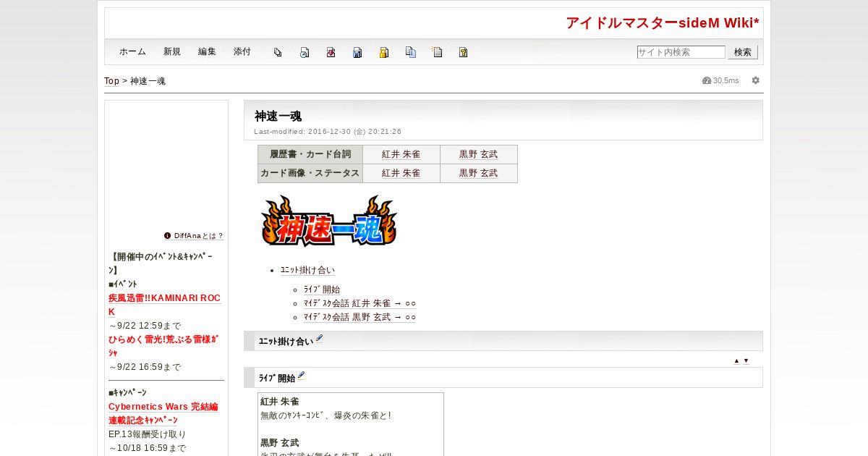Open the 新規 menu item
The height and width of the screenshot is (456, 868).
coord(172,51)
